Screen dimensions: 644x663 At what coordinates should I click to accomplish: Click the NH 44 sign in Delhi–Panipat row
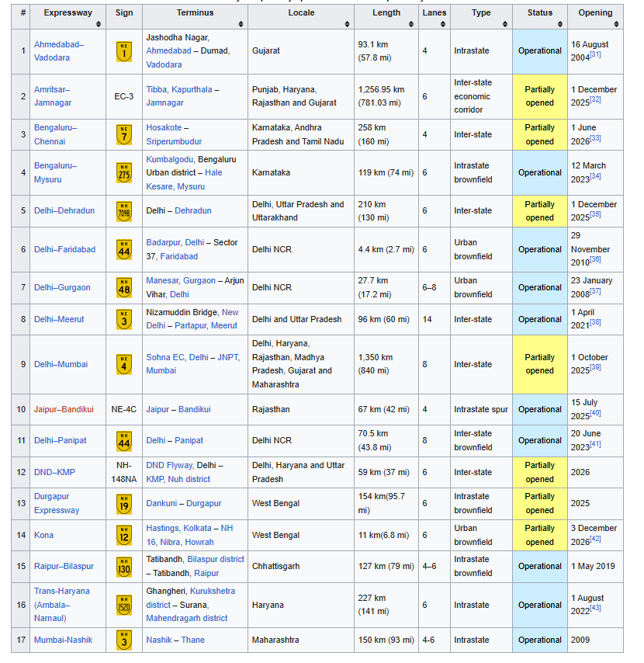pyautogui.click(x=124, y=441)
